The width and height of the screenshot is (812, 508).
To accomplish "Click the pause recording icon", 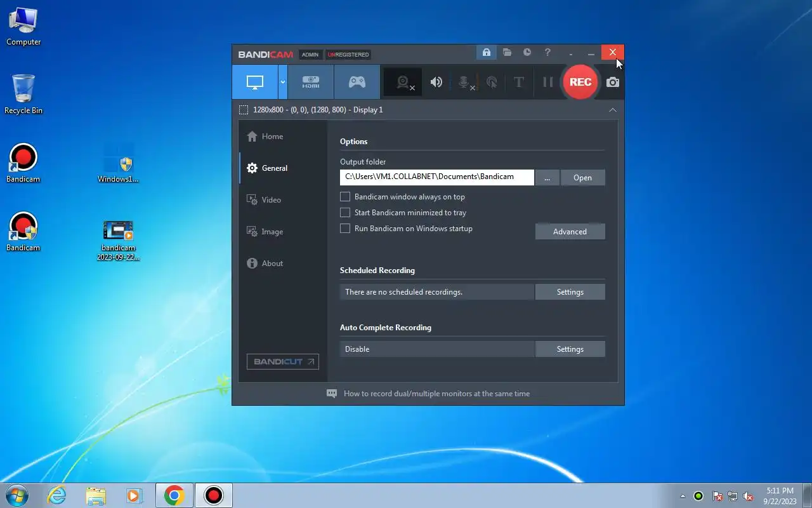I will pos(547,82).
